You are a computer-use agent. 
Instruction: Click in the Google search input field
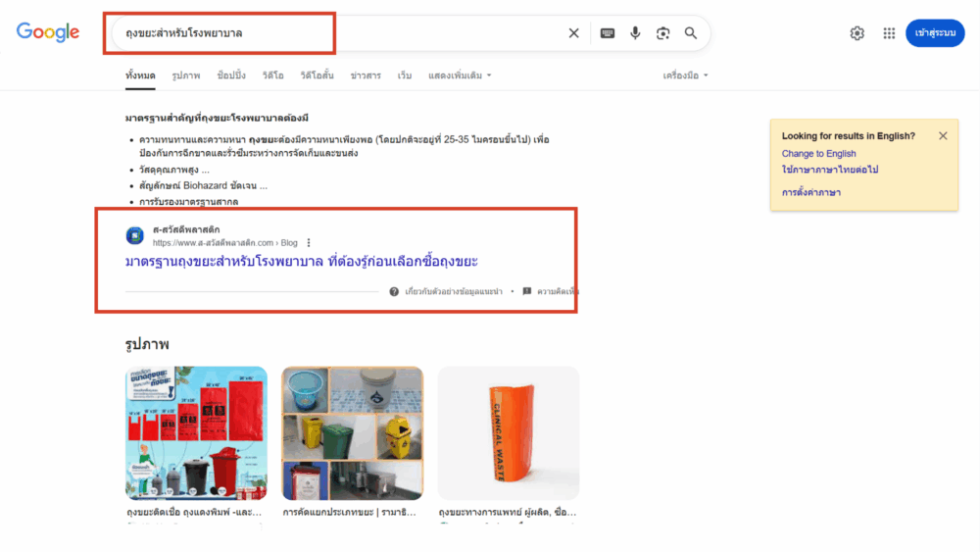pyautogui.click(x=333, y=33)
